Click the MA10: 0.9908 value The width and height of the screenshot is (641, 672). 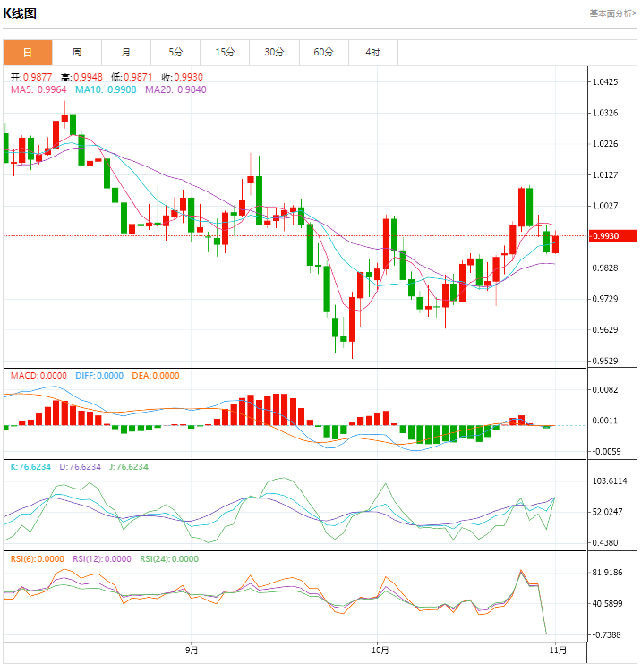coord(106,89)
